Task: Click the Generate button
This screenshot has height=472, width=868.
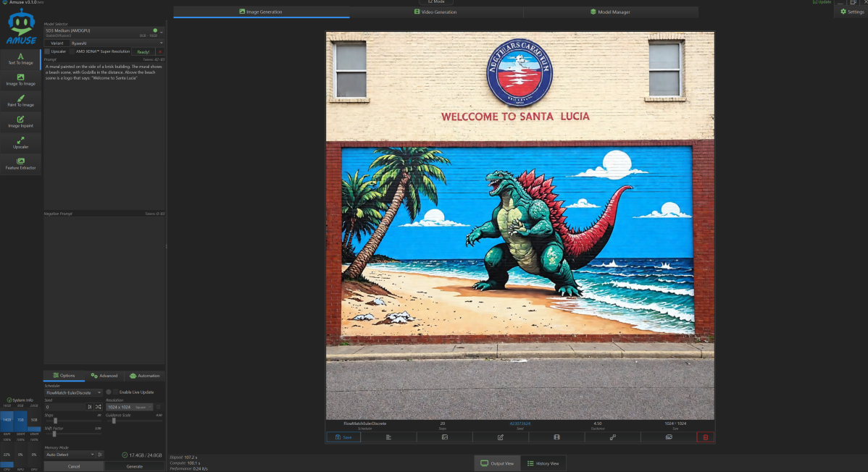Action: [x=135, y=466]
